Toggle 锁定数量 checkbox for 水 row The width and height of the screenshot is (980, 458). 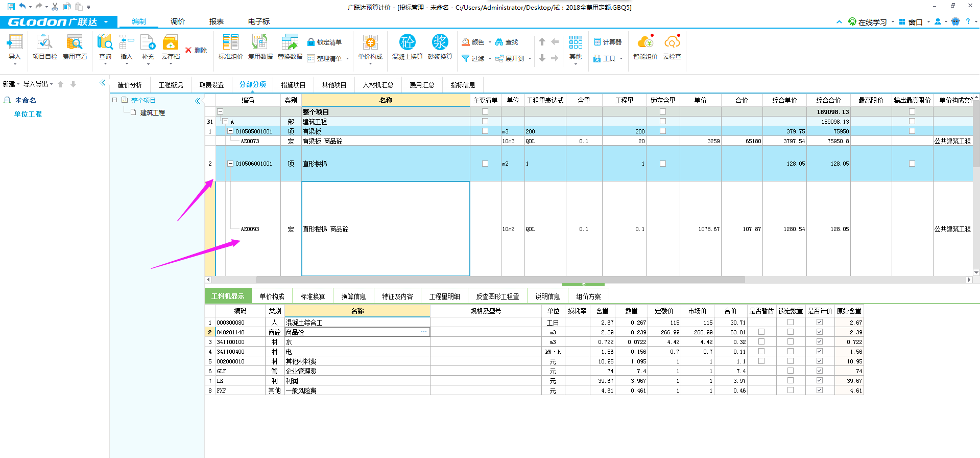[x=791, y=341]
